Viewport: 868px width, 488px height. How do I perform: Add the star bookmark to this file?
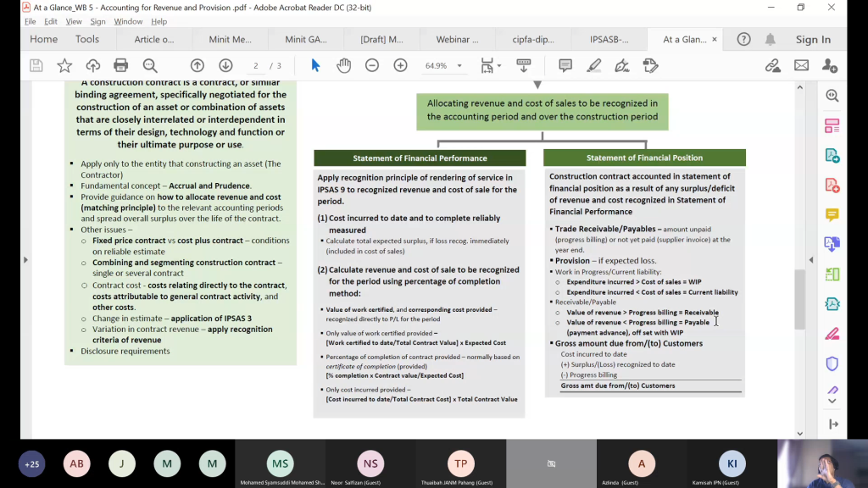(x=64, y=66)
